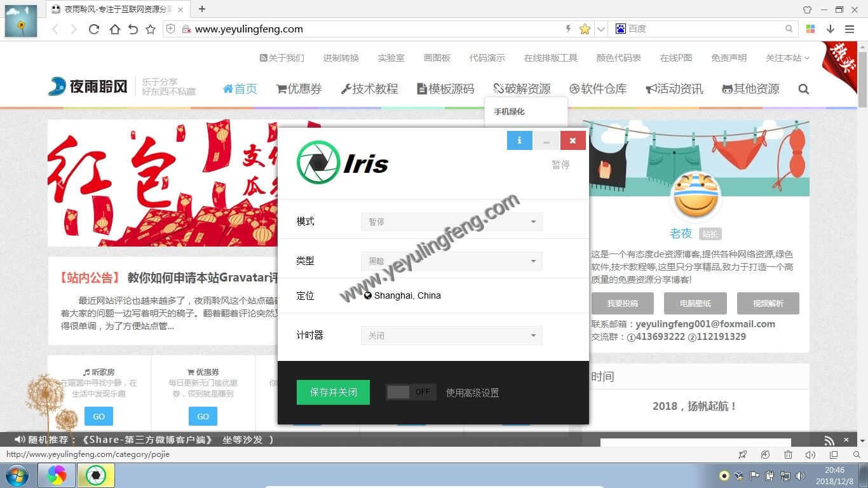
Task: Click 画图板 top link
Action: (437, 58)
